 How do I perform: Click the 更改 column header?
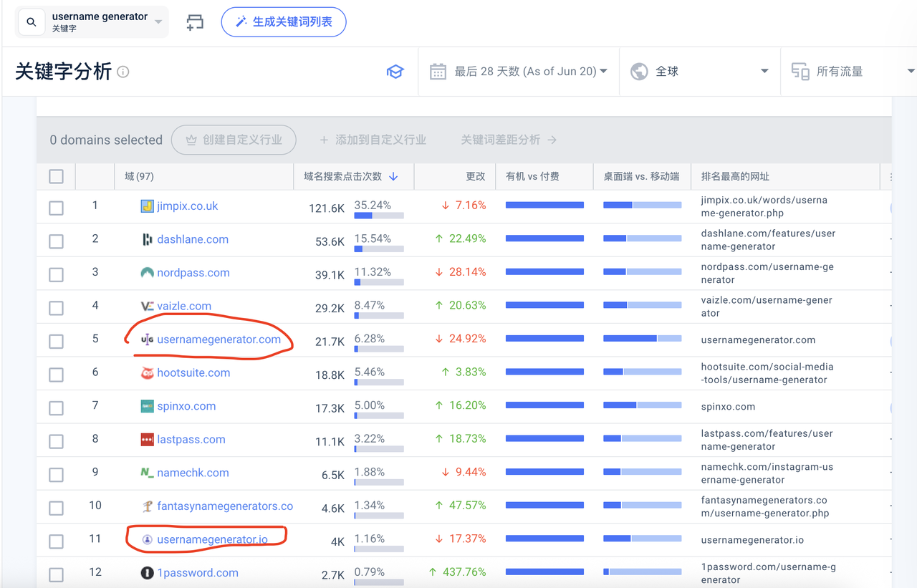tap(475, 176)
